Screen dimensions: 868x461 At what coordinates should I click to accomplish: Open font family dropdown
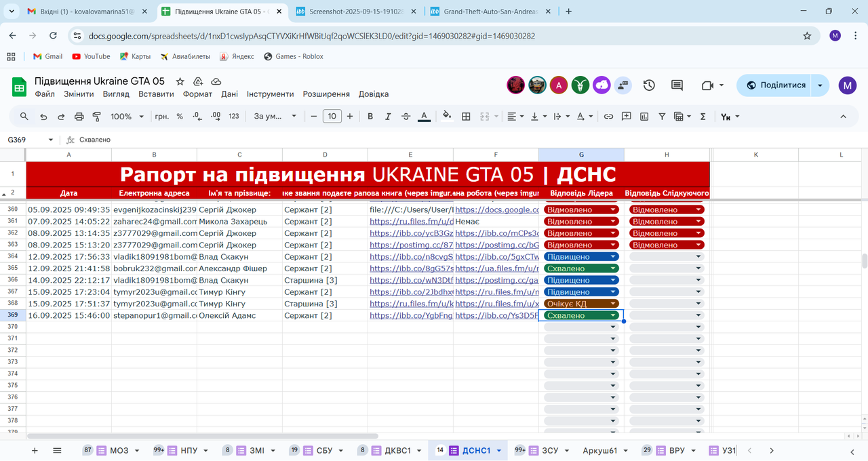[275, 117]
